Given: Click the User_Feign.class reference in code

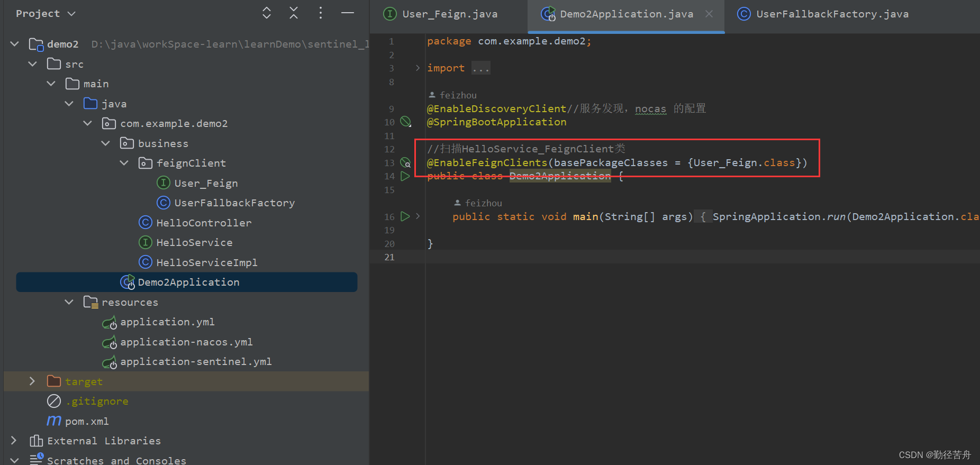Looking at the screenshot, I should coord(744,162).
